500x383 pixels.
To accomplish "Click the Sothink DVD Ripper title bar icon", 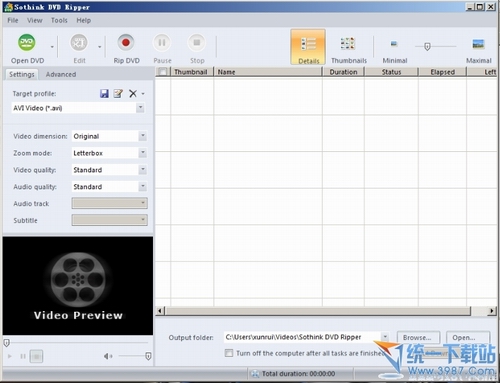I will click(8, 7).
